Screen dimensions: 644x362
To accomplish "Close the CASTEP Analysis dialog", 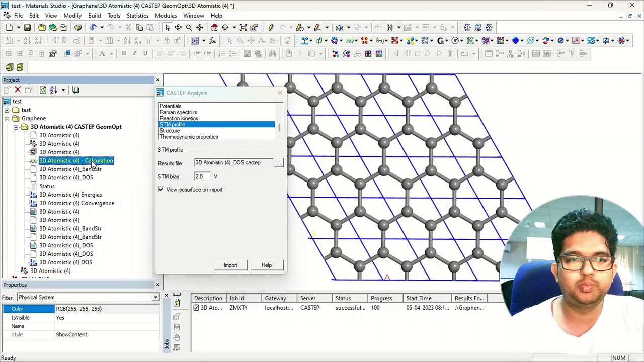I will (x=280, y=93).
